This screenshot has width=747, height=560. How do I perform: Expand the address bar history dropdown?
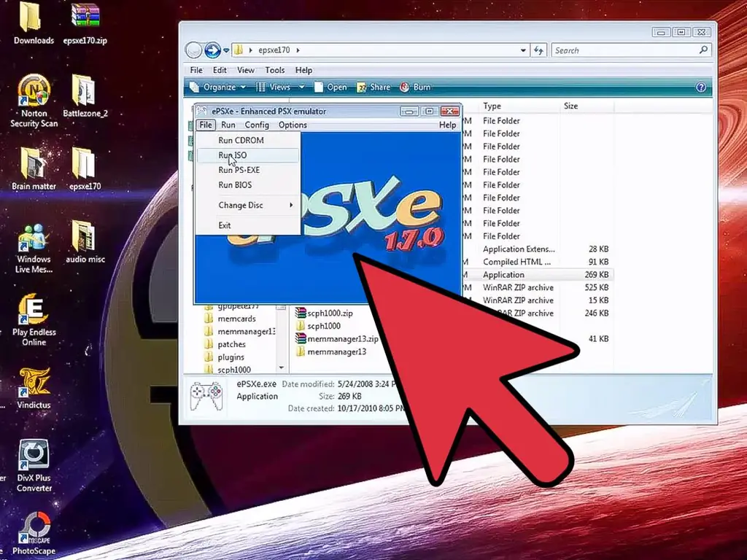[x=523, y=50]
